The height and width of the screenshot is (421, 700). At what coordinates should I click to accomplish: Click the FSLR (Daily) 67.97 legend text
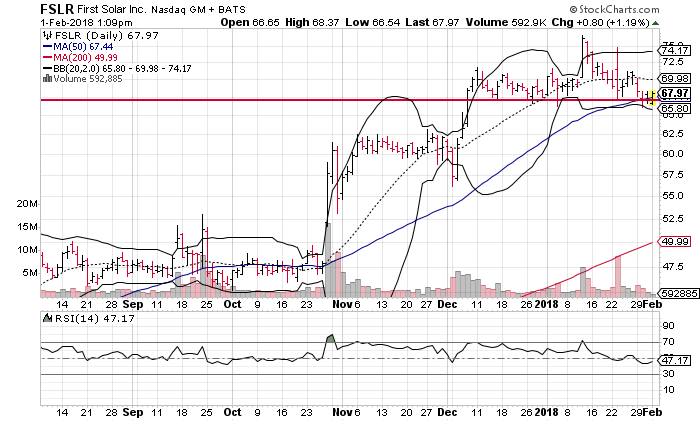107,36
